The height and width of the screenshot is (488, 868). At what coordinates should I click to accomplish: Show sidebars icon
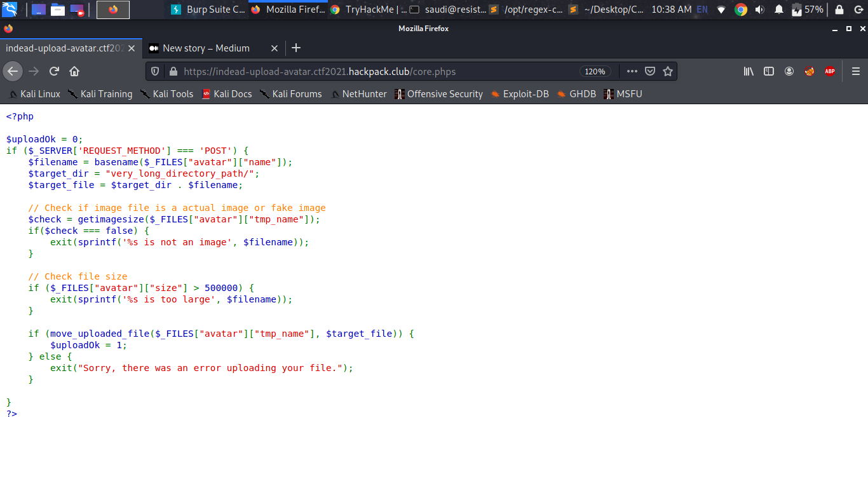click(x=769, y=71)
